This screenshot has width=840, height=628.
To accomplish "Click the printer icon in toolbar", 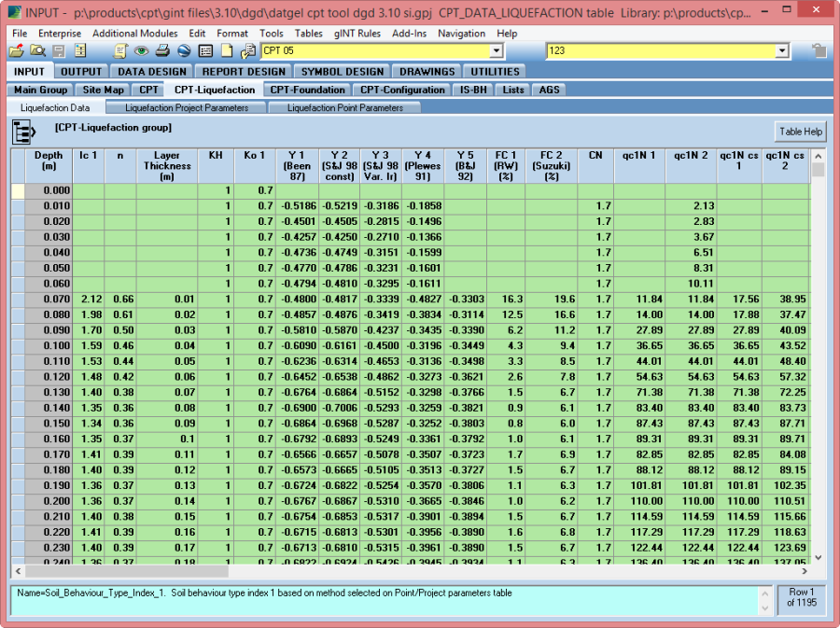I will click(x=162, y=50).
